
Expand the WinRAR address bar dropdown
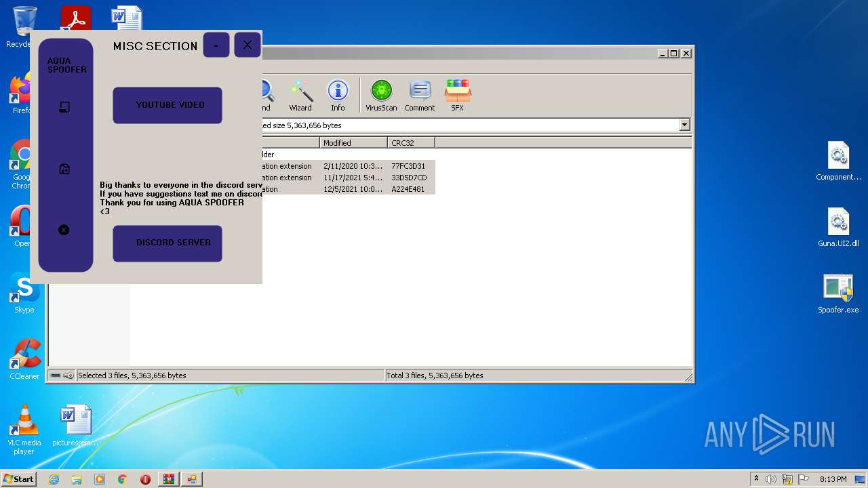click(684, 125)
